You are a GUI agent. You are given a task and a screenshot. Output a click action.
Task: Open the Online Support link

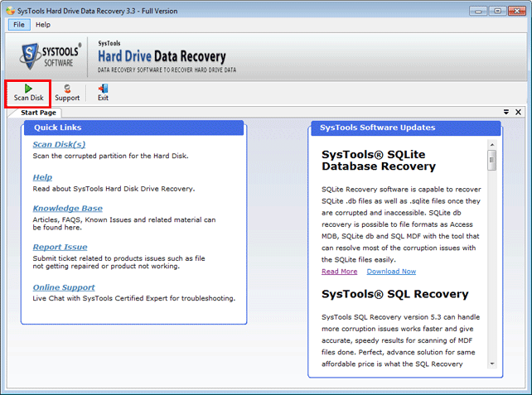coord(64,287)
